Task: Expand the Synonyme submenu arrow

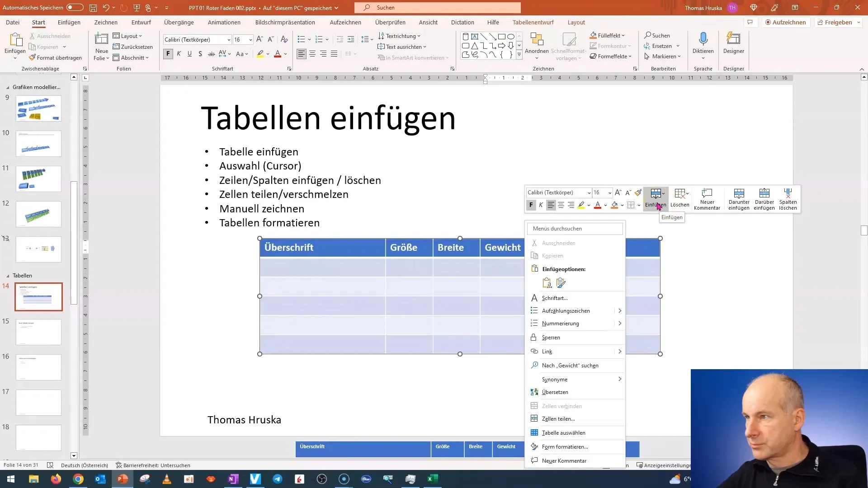Action: (x=619, y=378)
